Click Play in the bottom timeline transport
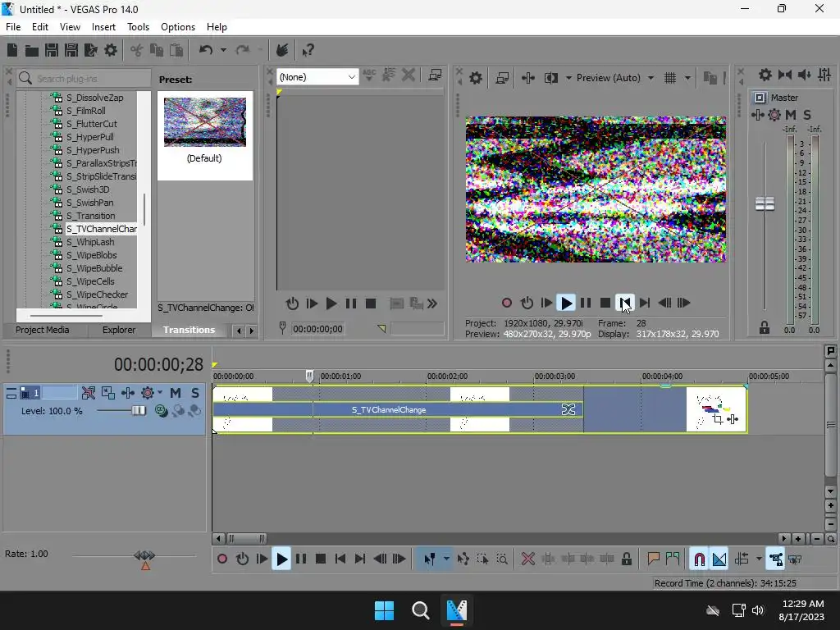This screenshot has height=630, width=840. [x=281, y=559]
